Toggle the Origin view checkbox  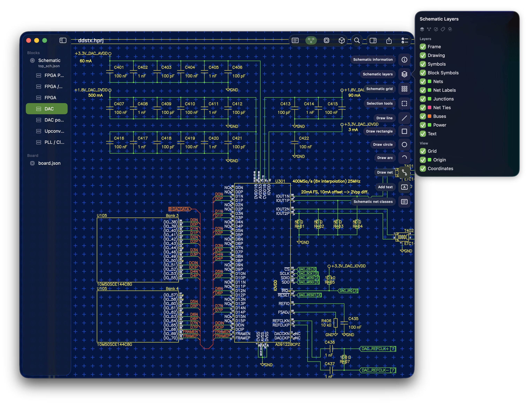click(x=423, y=160)
